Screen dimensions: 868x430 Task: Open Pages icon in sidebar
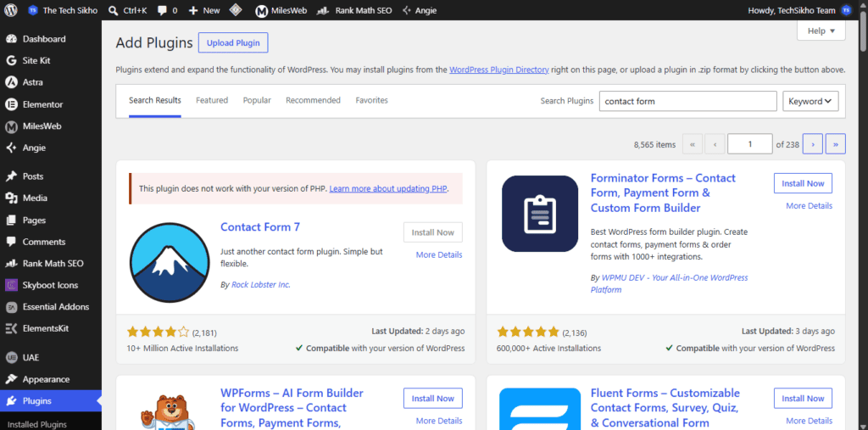[11, 220]
